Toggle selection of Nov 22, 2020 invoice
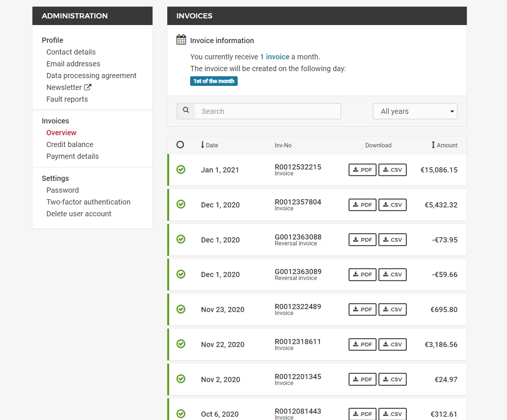The width and height of the screenshot is (507, 420). tap(181, 344)
